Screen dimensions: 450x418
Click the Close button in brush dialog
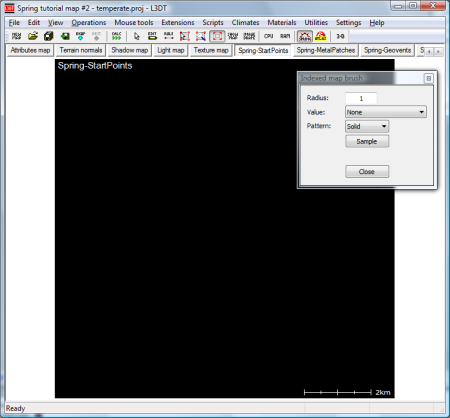(367, 171)
